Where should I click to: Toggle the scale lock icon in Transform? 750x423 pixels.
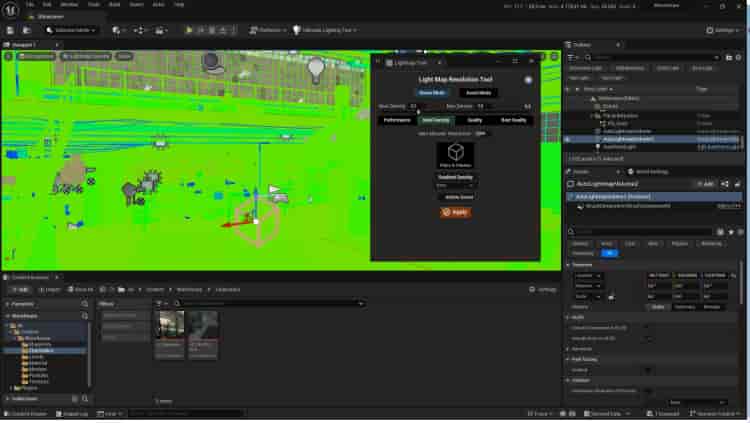[611, 297]
